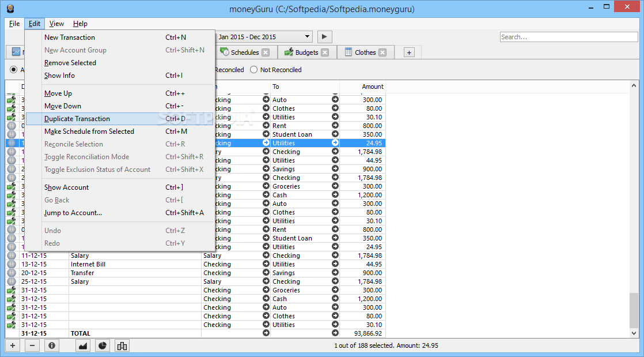Choose Jump to Account... menu item
This screenshot has width=644, height=357.
(x=120, y=213)
